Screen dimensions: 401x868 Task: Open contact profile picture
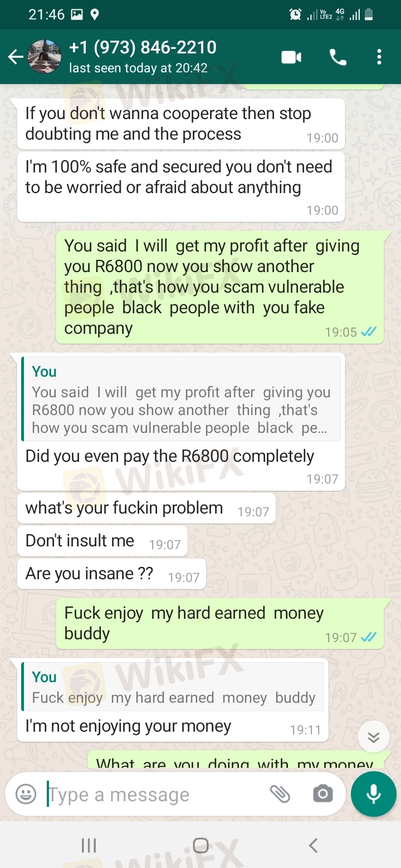point(44,57)
